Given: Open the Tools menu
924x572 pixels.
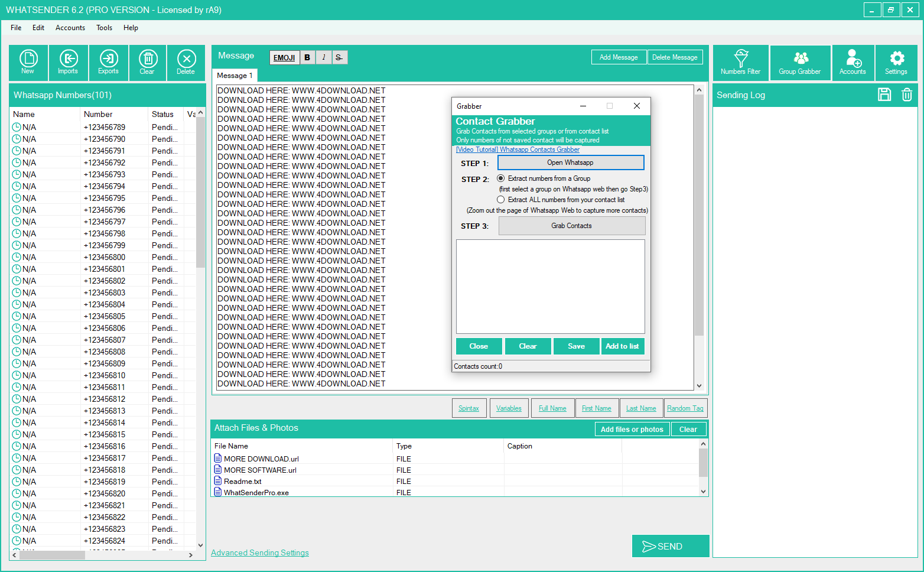Looking at the screenshot, I should click(x=105, y=28).
